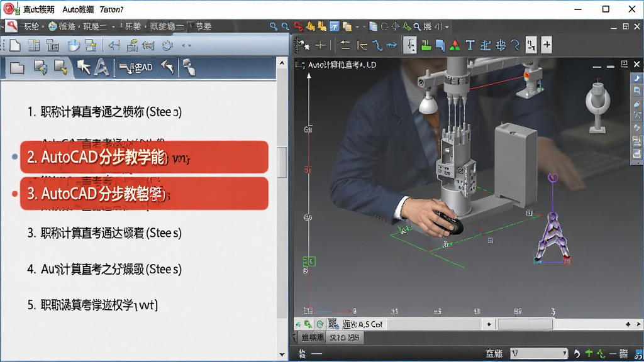Click the left panel vertical scrollbar thumb
The width and height of the screenshot is (644, 362).
click(282, 162)
